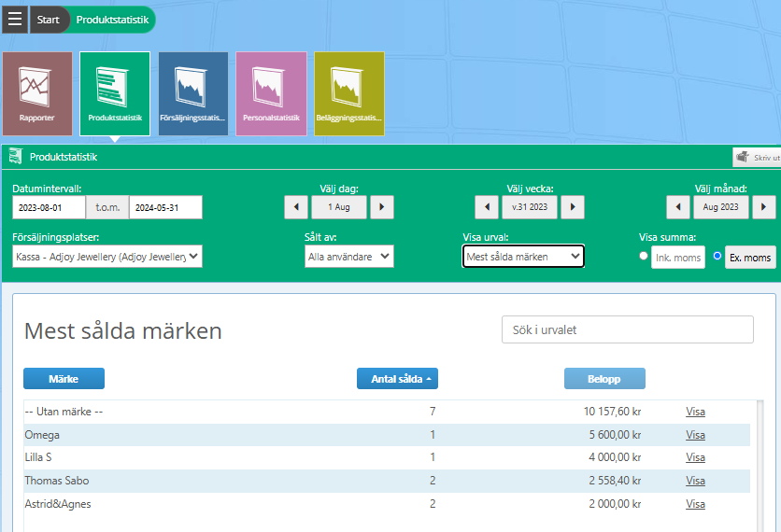The width and height of the screenshot is (781, 532).
Task: Click the Skriv ut printer button
Action: click(x=757, y=157)
